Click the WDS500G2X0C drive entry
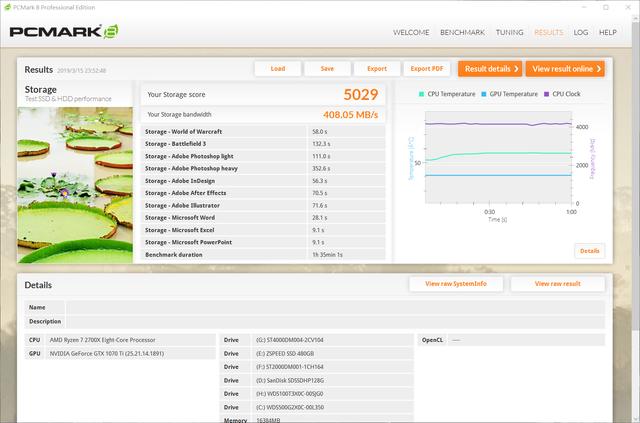Image resolution: width=640 pixels, height=423 pixels. 333,407
